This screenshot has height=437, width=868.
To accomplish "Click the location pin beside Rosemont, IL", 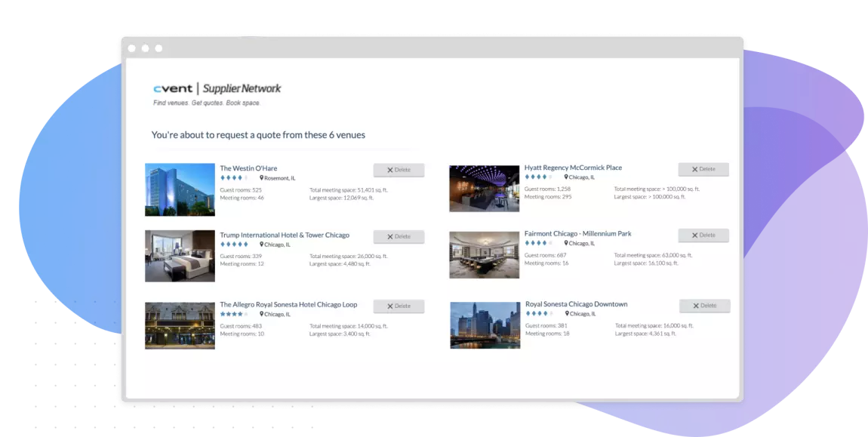I will 260,178.
